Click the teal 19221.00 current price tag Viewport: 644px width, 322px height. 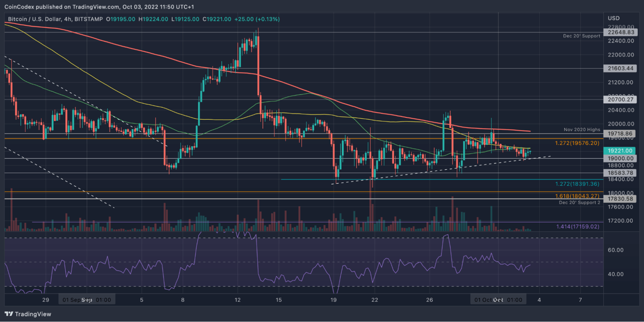pos(620,150)
